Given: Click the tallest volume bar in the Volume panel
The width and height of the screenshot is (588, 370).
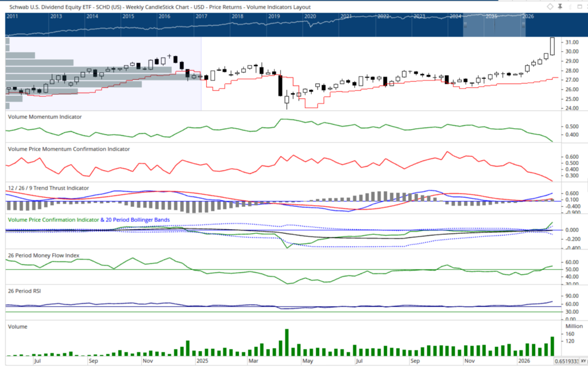Looking at the screenshot, I should click(x=286, y=343).
